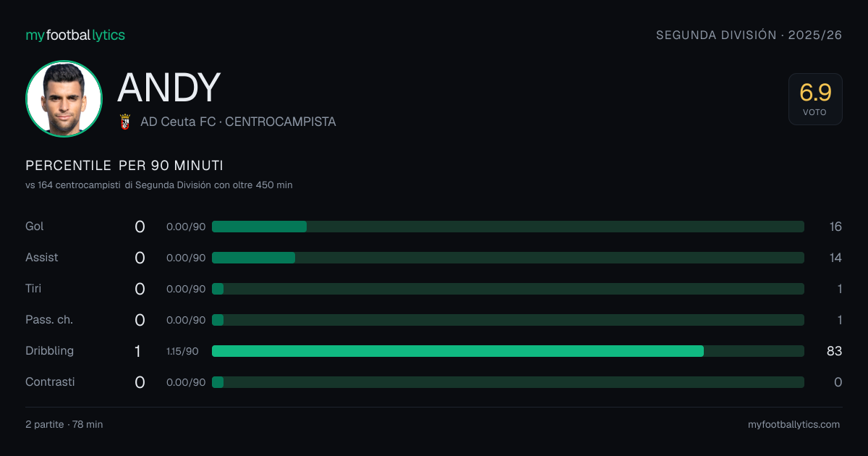Viewport: 868px width, 456px height.
Task: Click the Assist percentile value 14
Action: click(835, 258)
